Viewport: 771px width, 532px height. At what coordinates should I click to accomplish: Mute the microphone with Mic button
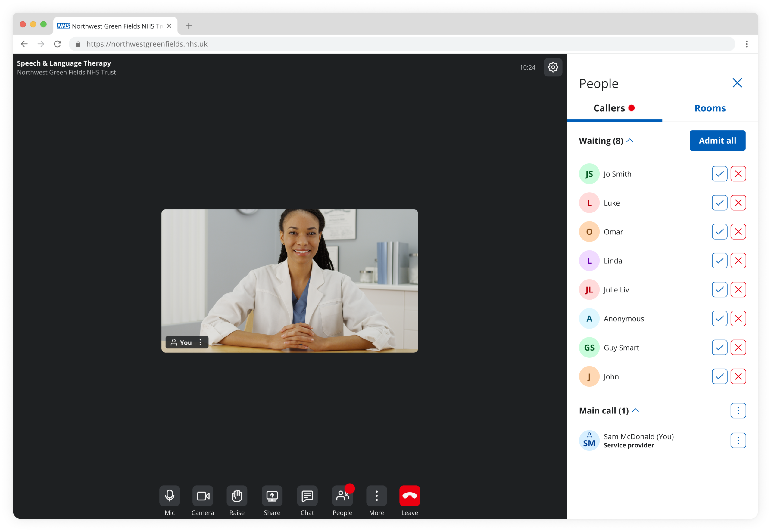click(x=170, y=496)
